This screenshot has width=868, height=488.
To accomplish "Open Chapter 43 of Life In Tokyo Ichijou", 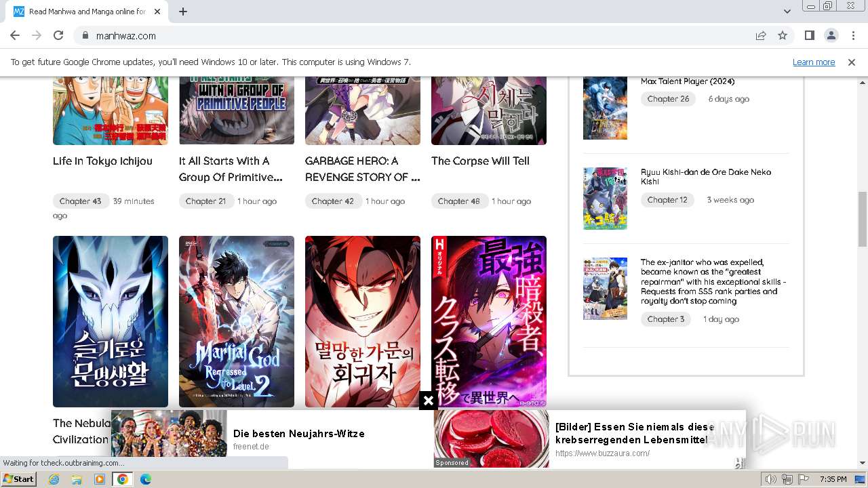I will click(x=80, y=201).
